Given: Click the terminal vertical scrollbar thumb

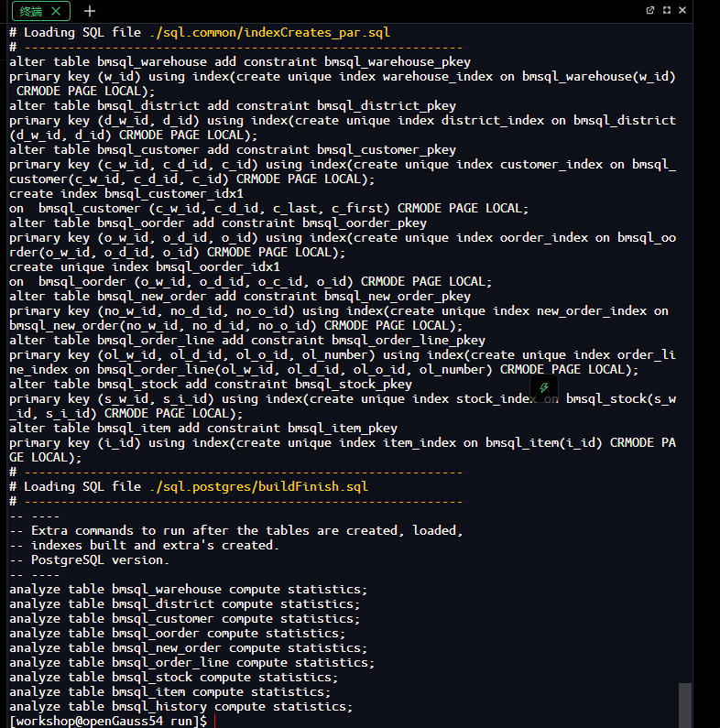Looking at the screenshot, I should point(685,705).
